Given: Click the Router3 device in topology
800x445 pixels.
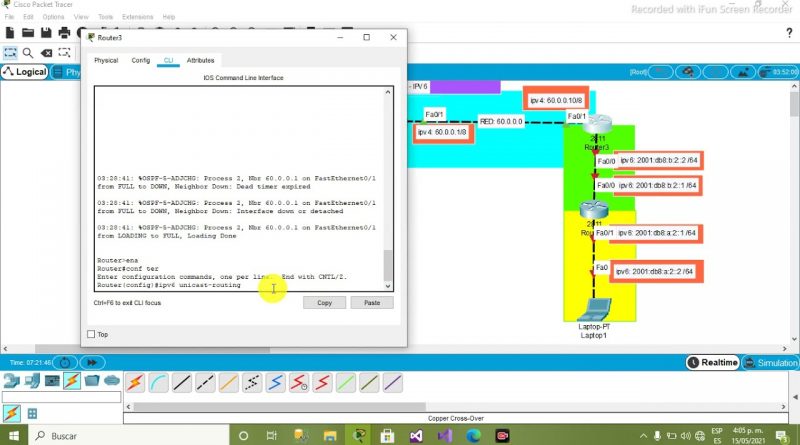Looking at the screenshot, I should pos(596,124).
